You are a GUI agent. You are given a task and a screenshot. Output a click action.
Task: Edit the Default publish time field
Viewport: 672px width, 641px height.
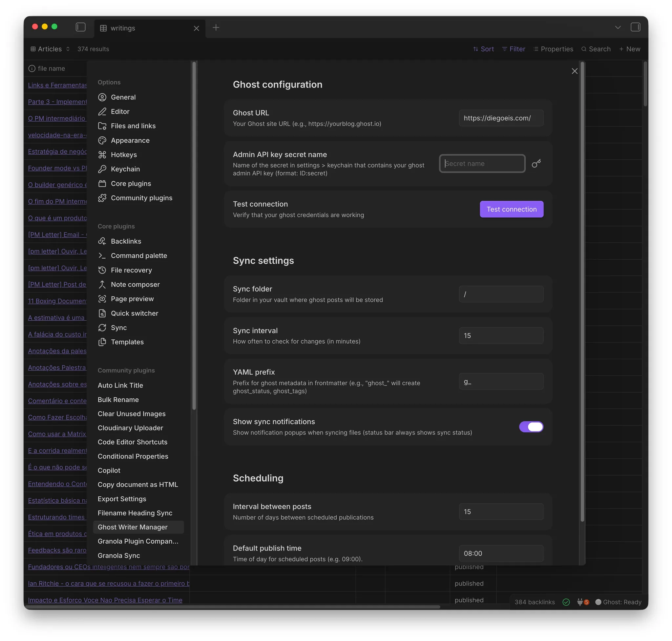[x=501, y=553]
